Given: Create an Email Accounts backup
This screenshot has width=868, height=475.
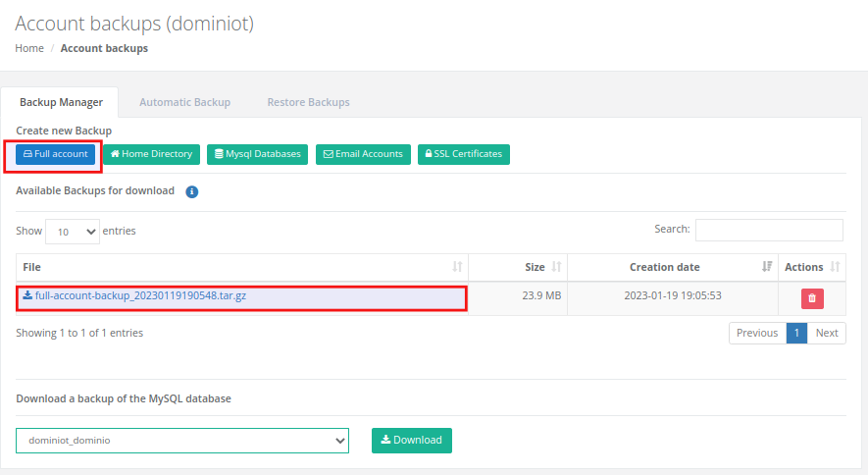Looking at the screenshot, I should tap(363, 154).
